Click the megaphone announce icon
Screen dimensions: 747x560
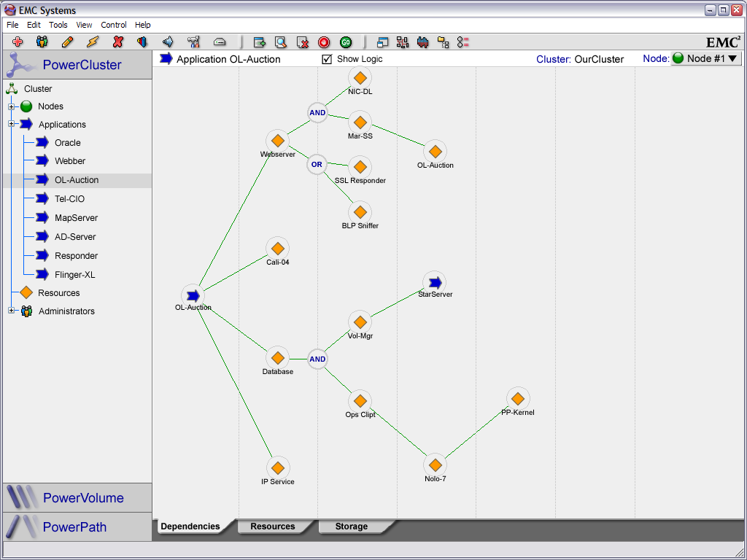point(168,42)
